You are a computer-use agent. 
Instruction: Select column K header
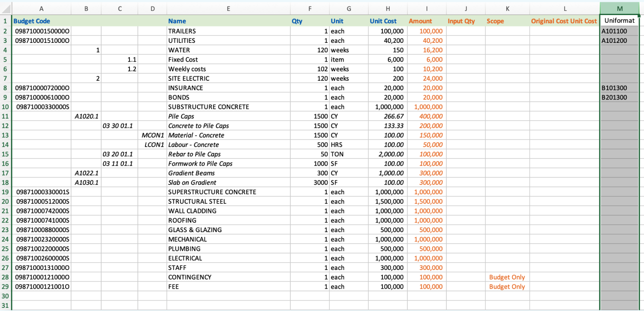(507, 8)
